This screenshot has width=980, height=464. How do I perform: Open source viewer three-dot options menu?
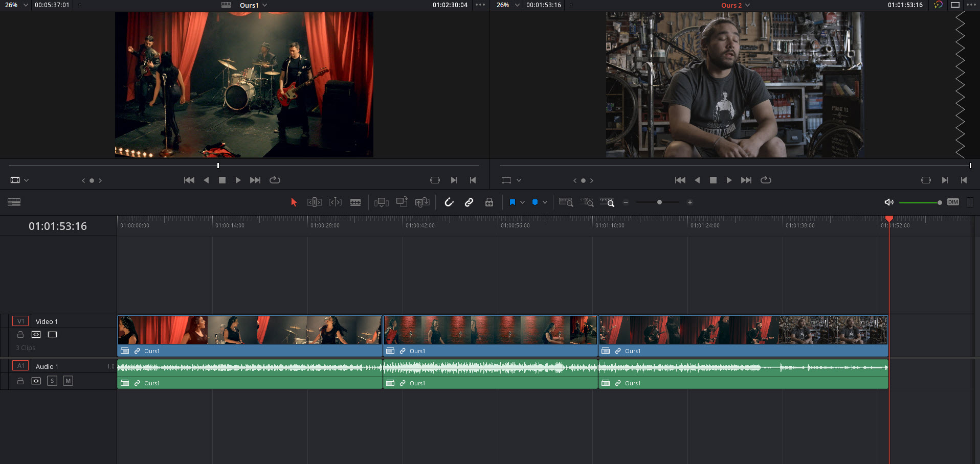coord(480,5)
